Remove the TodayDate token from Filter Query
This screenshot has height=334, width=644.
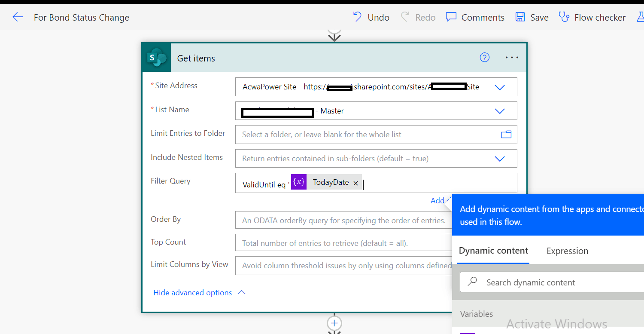(x=355, y=183)
